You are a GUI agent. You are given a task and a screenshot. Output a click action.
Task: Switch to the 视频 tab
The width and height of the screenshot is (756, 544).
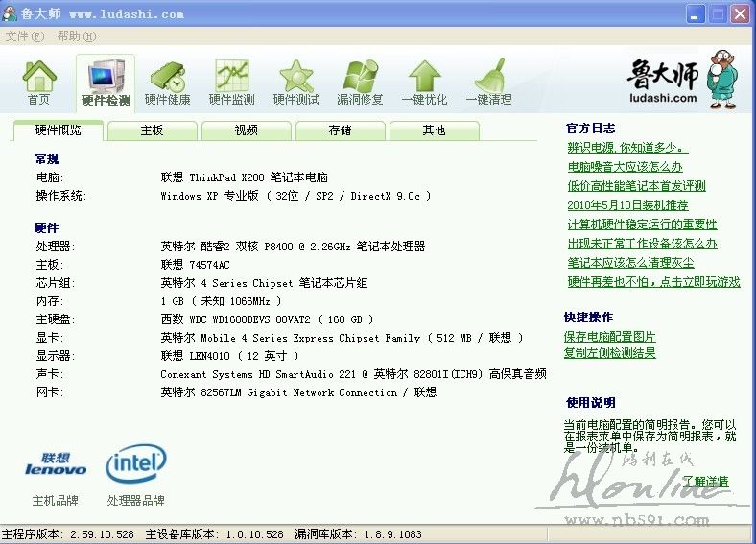pyautogui.click(x=246, y=130)
